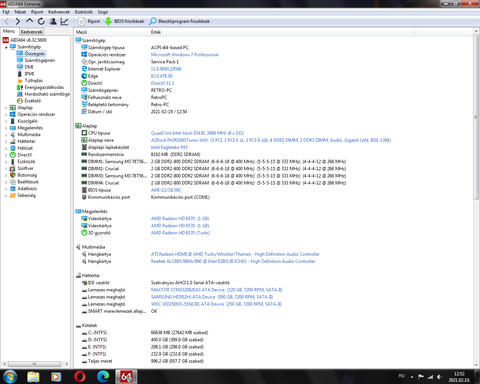The image size is (480, 384).
Task: Open the Windows Start button
Action: coord(10,377)
